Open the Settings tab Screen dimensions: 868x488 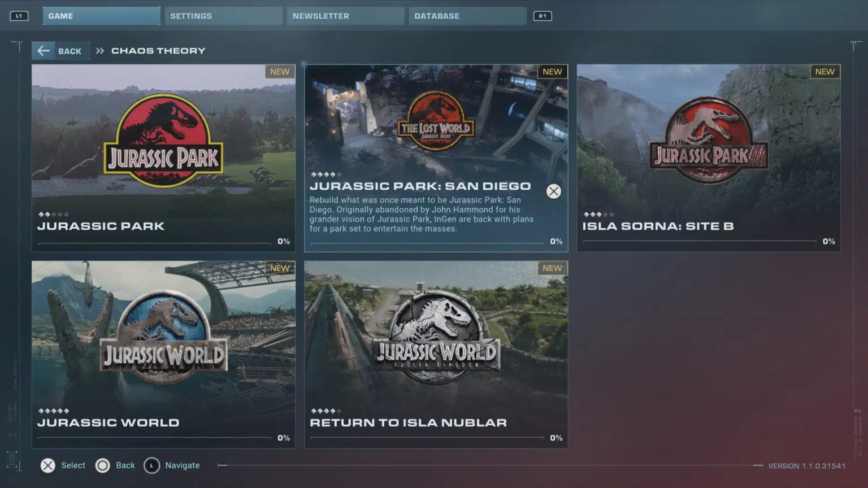223,16
